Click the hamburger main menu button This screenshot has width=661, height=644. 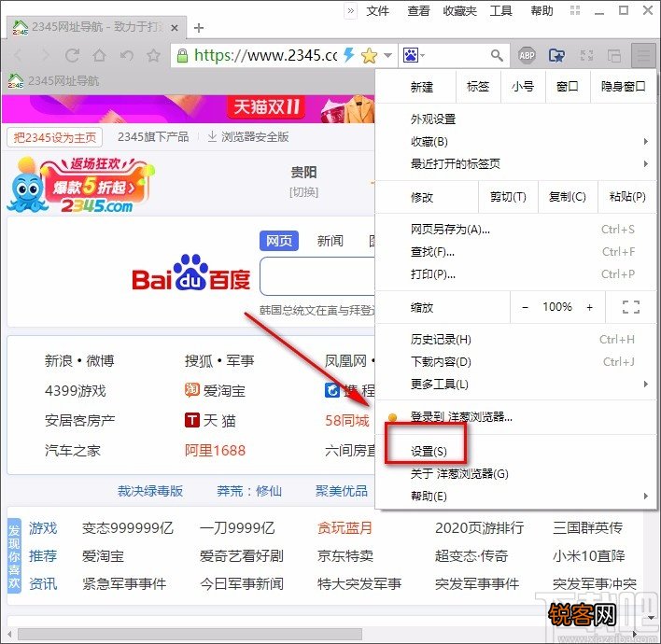643,55
